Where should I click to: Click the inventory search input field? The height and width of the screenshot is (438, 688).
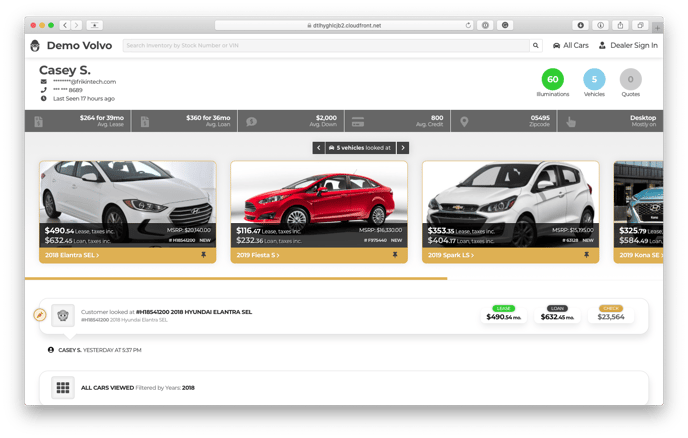[x=325, y=46]
